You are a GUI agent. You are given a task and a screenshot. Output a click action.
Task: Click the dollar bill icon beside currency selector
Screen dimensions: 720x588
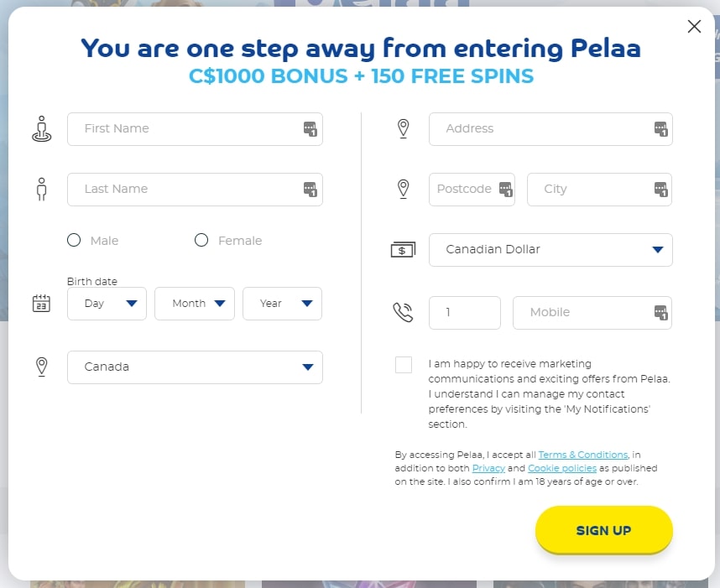coord(403,249)
